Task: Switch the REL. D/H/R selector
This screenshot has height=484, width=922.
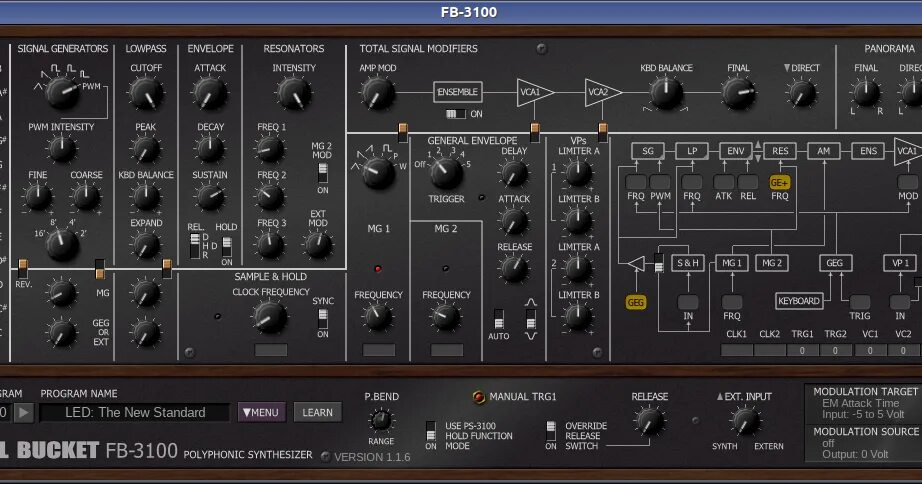Action: (x=195, y=246)
